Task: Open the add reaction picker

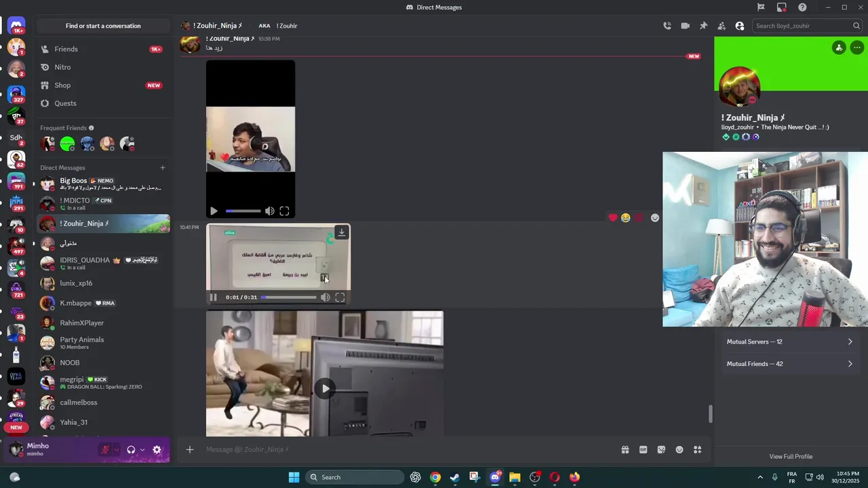Action: coord(655,218)
